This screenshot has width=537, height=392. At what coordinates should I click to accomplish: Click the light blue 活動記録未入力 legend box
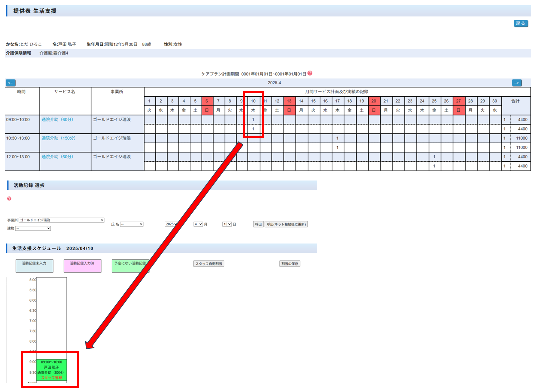click(x=34, y=265)
